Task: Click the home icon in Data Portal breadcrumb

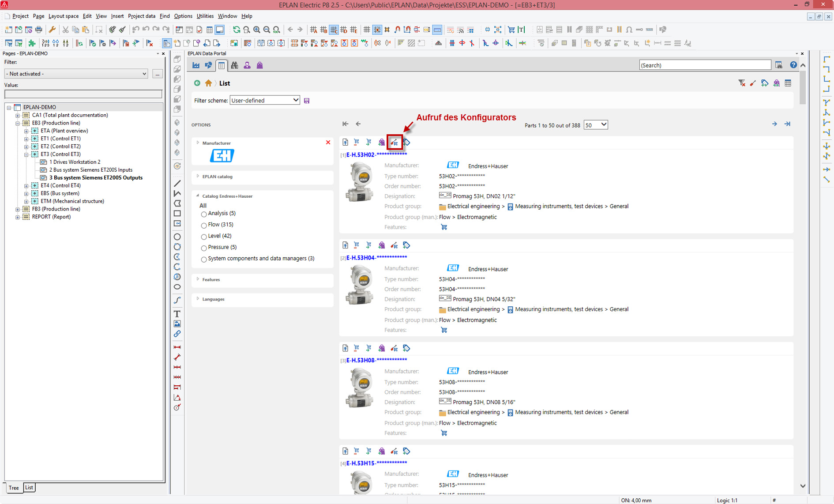Action: tap(208, 83)
